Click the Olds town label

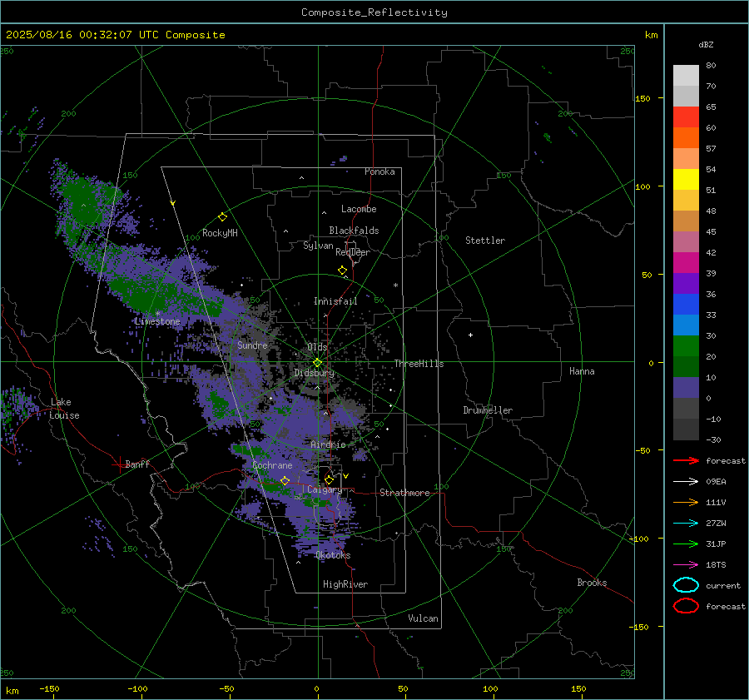pyautogui.click(x=317, y=347)
